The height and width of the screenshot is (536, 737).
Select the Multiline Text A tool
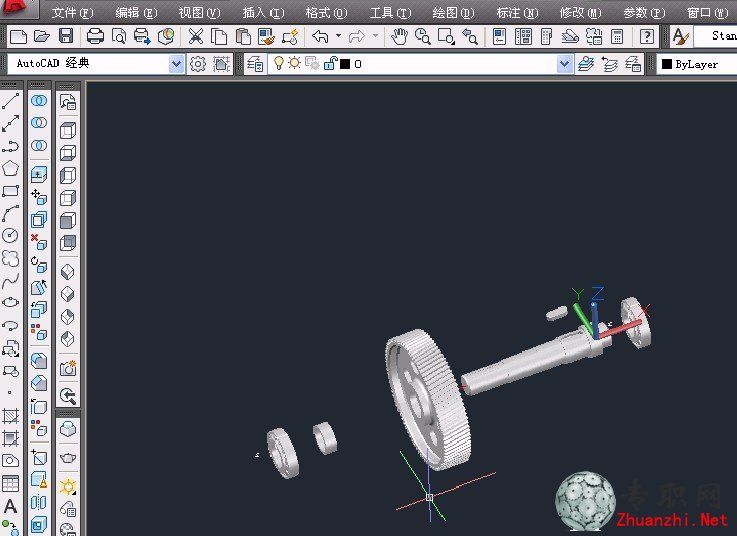coord(10,506)
